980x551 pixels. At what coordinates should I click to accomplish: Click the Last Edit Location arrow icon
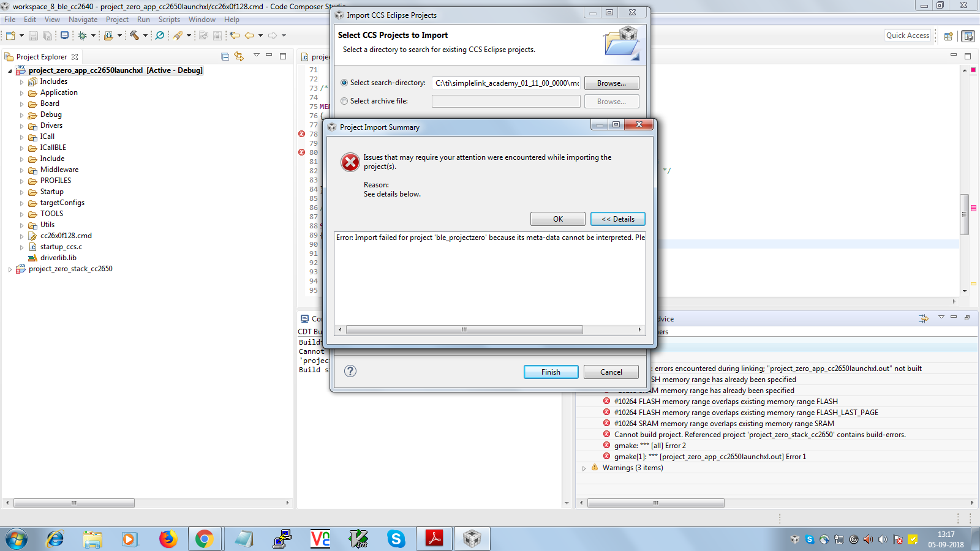pyautogui.click(x=235, y=36)
